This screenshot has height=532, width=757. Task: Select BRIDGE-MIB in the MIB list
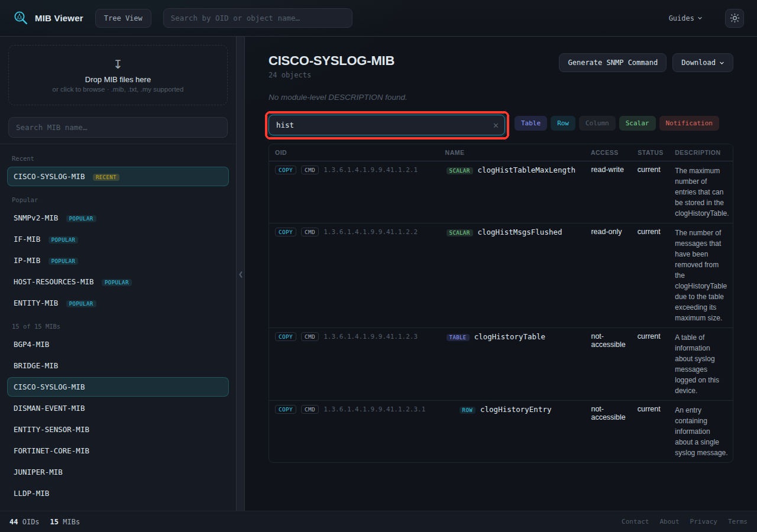(118, 366)
